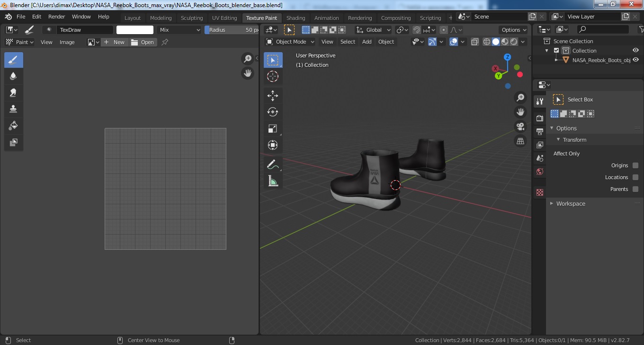Viewport: 644px width, 345px height.
Task: Open the World properties tab
Action: click(539, 172)
